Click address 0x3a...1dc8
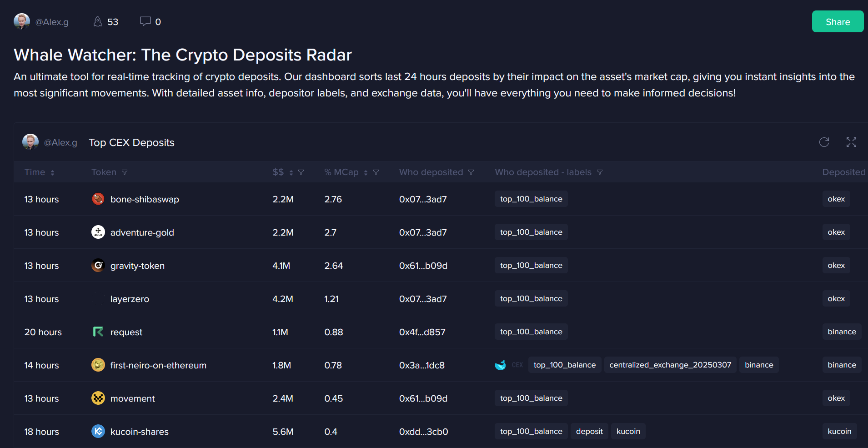Image resolution: width=868 pixels, height=448 pixels. 421,365
